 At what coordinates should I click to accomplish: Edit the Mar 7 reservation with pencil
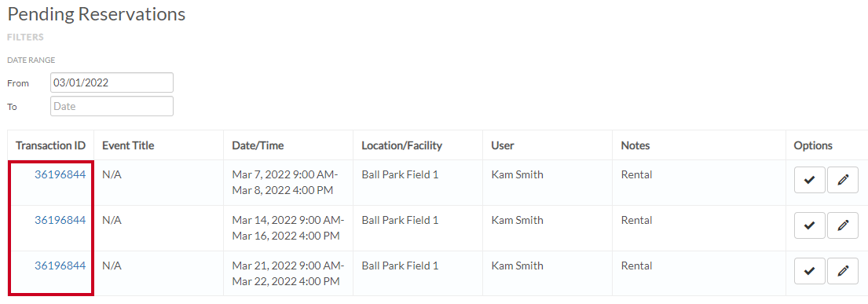(x=843, y=180)
